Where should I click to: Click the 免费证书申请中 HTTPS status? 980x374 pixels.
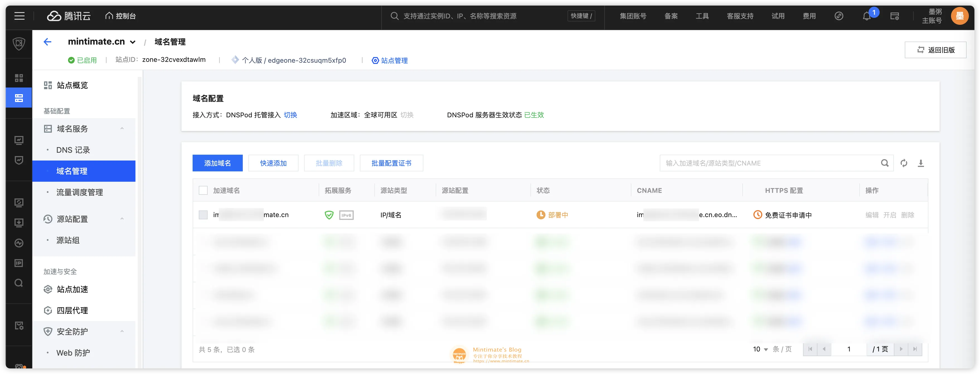[x=788, y=215]
